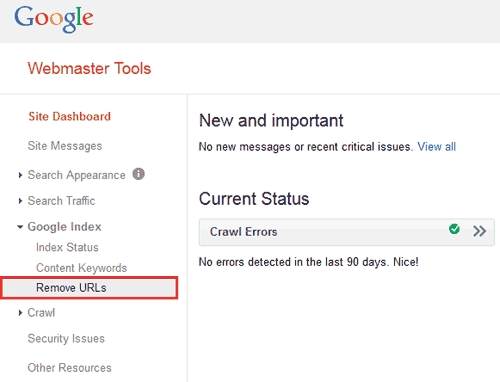Open Other Resources in the sidebar
The image size is (500, 382).
coord(69,368)
